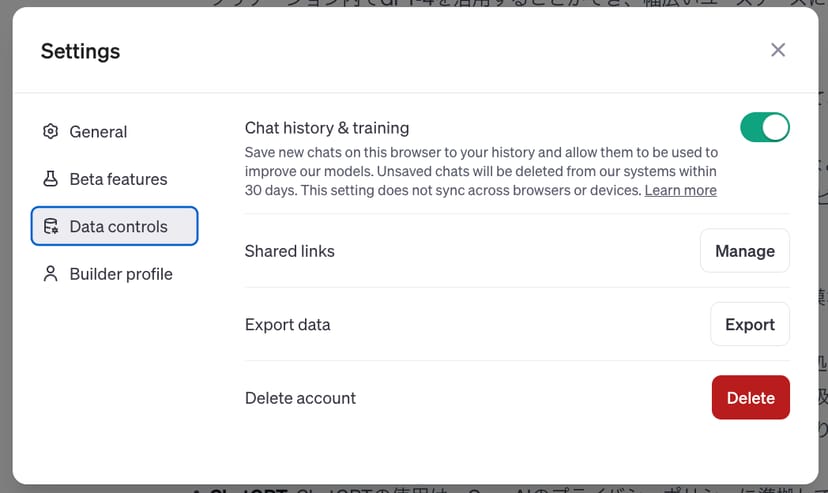Click the gear icon next to General
The image size is (828, 493).
[51, 132]
